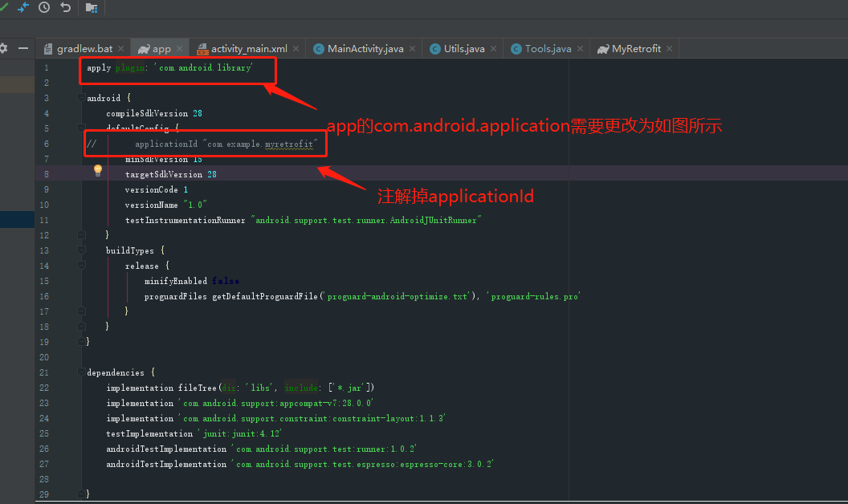Screen dimensions: 848x504
Task: Click testInstrumentationRunner line text
Action: coord(304,220)
